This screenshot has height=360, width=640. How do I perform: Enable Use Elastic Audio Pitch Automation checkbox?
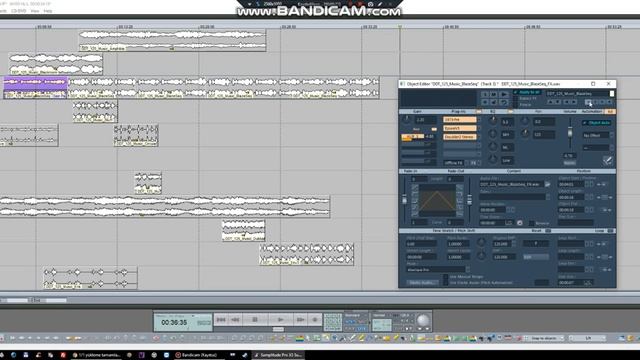(x=446, y=282)
